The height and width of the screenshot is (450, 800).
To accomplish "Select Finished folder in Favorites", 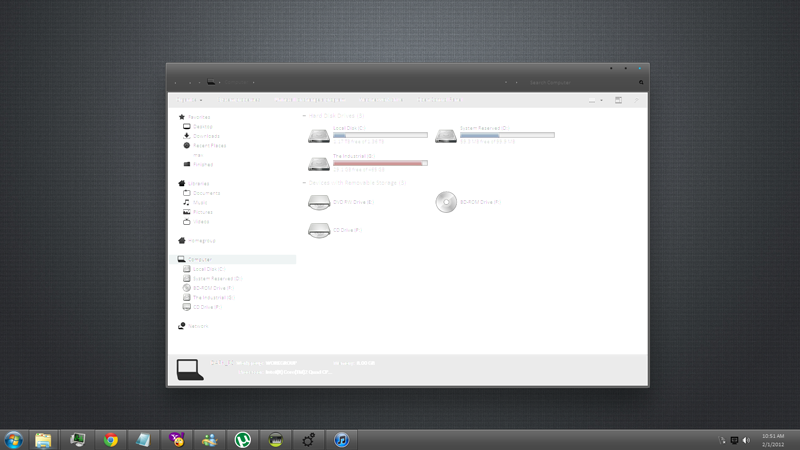I will coord(203,164).
